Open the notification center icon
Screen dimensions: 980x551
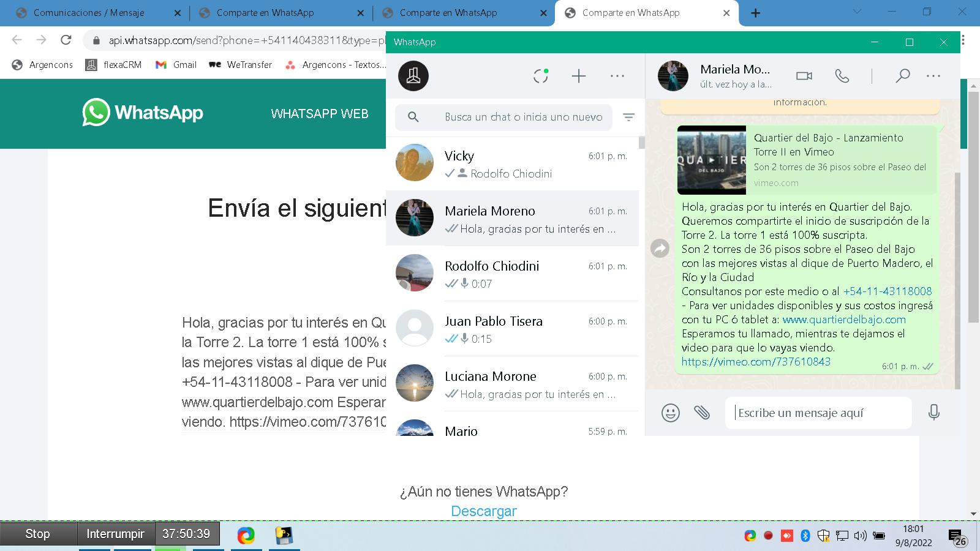click(957, 538)
